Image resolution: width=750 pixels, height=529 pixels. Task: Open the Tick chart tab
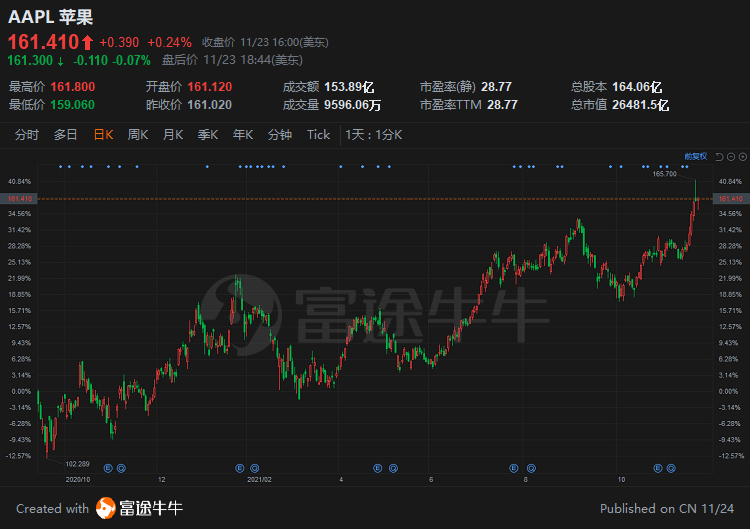pos(319,135)
